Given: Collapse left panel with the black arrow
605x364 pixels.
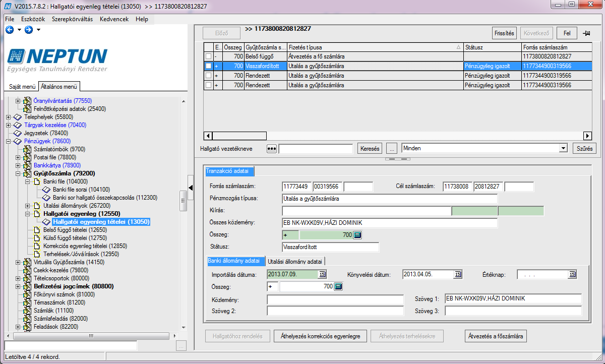Looking at the screenshot, I should click(191, 188).
